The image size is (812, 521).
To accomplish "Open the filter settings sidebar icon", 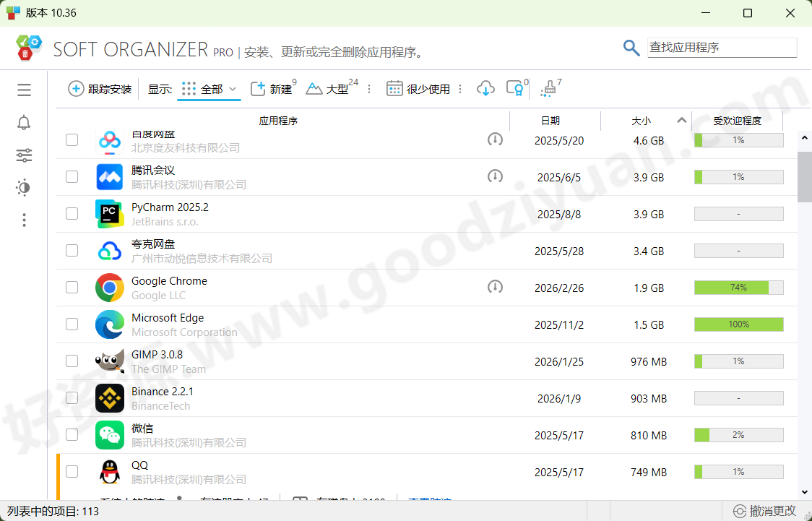I will pos(24,155).
